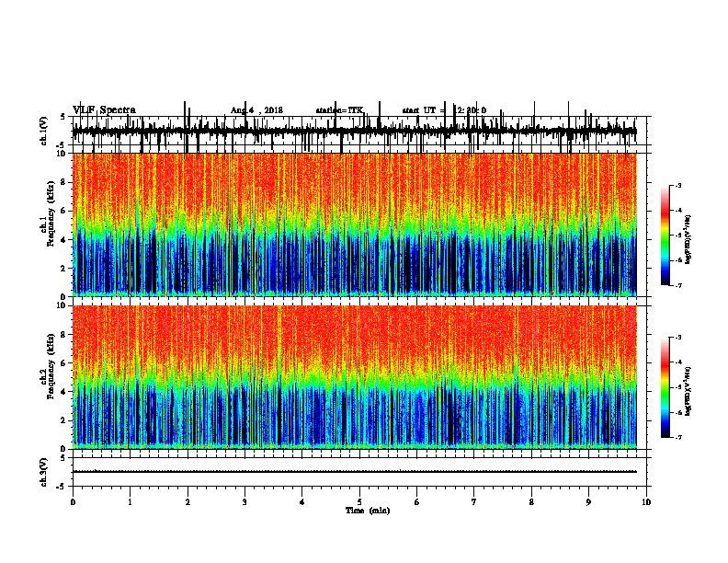Click the 'VLF Spectra' plot title
The width and height of the screenshot is (728, 563).
click(104, 110)
